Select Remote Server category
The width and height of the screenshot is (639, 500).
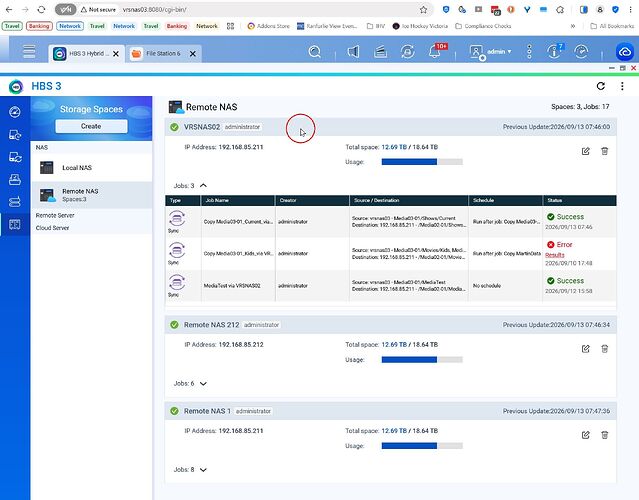click(55, 215)
